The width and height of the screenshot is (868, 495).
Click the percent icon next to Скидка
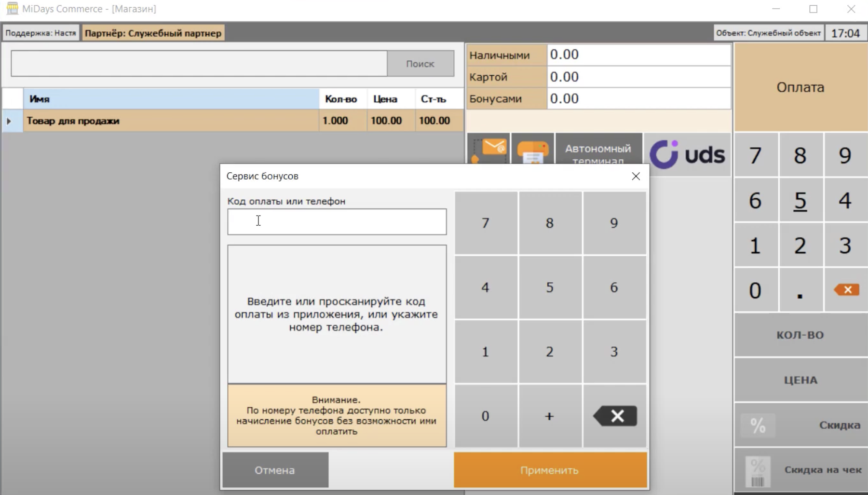758,426
